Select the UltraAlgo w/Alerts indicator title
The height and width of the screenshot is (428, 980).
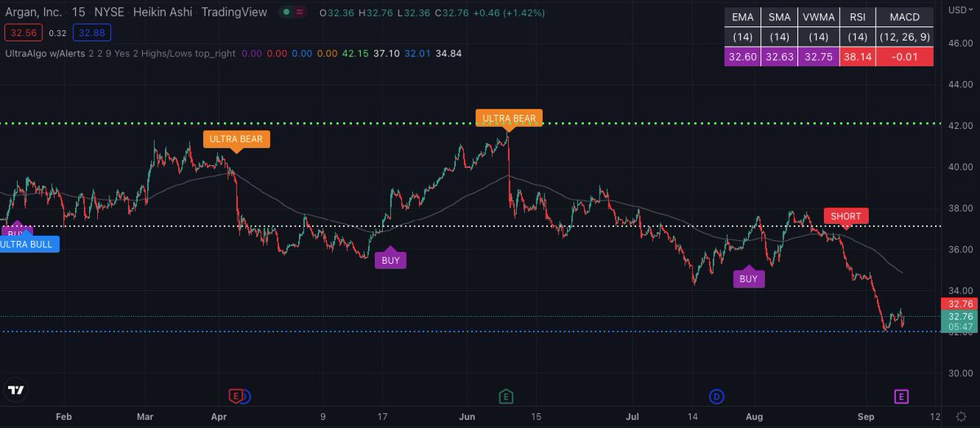[45, 53]
